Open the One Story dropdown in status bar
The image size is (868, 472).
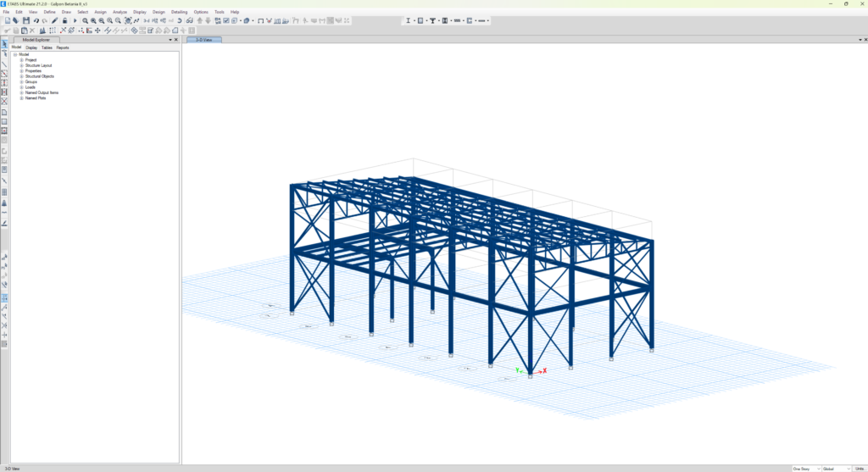806,469
